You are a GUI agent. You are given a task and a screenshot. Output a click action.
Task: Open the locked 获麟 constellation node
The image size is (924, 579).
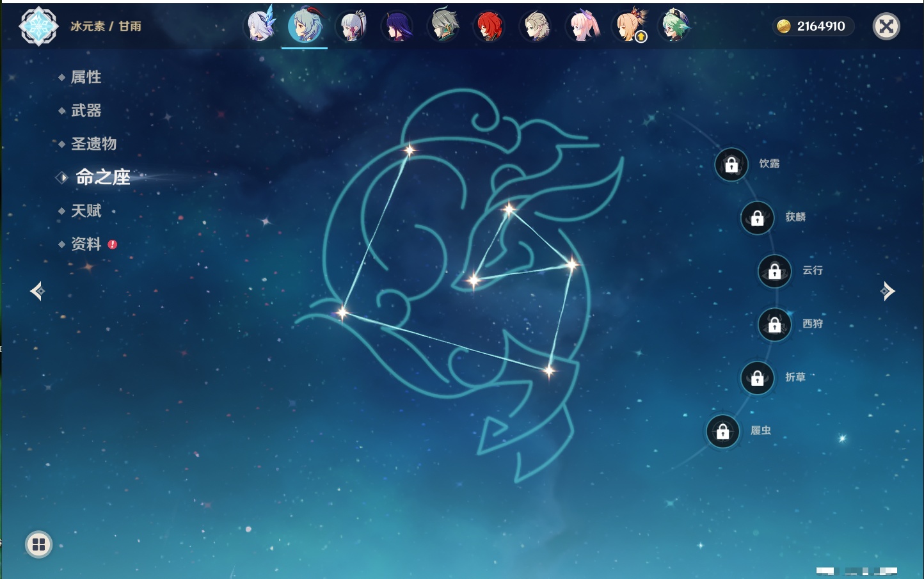pyautogui.click(x=757, y=218)
